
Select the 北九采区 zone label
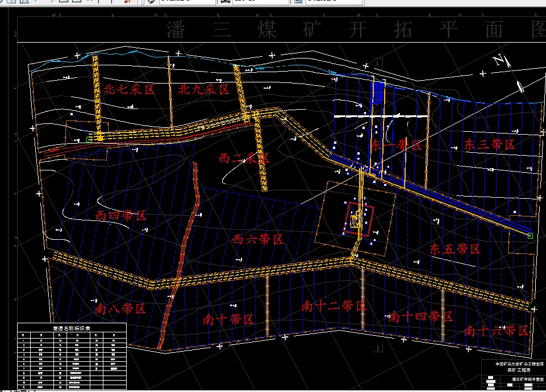pos(204,89)
